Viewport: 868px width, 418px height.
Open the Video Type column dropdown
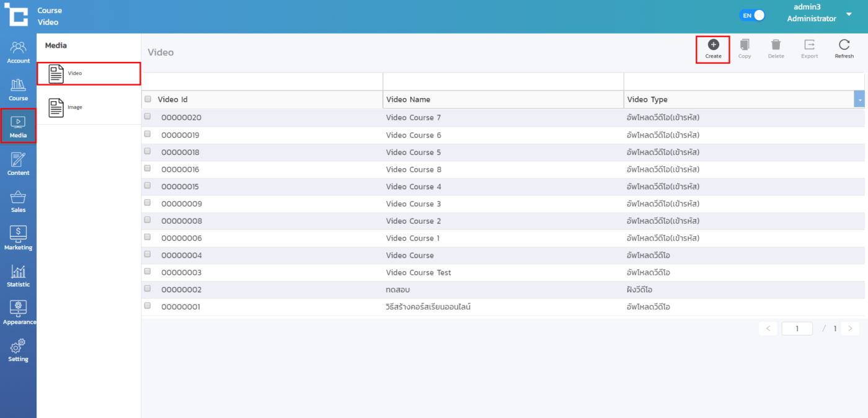[x=859, y=99]
